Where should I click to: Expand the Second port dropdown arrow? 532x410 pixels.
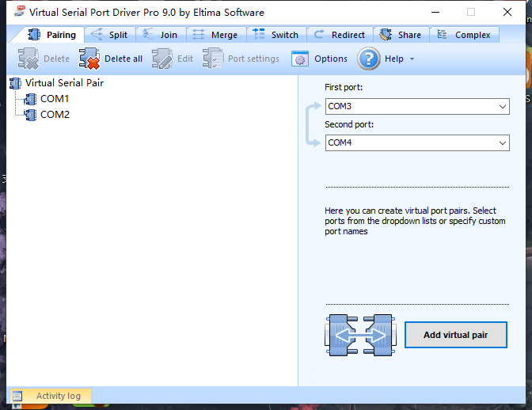503,143
